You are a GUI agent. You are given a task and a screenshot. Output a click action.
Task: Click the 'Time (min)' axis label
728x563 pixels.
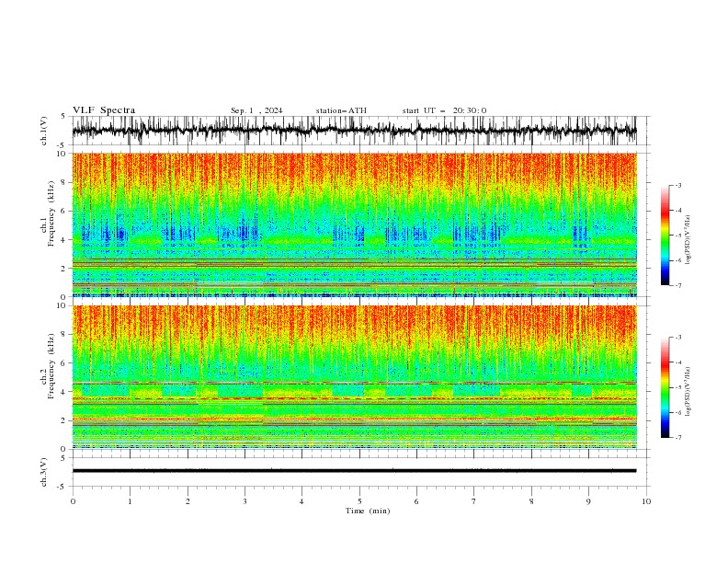tap(368, 511)
